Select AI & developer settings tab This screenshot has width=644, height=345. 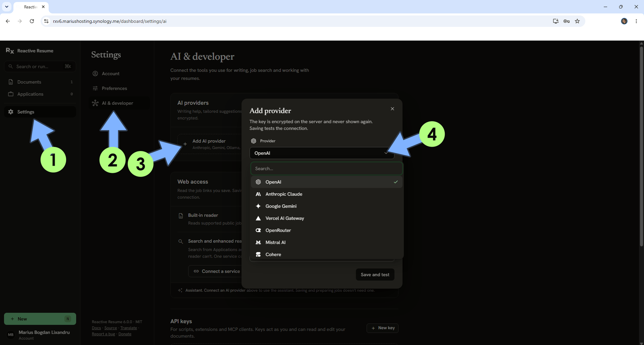click(x=120, y=103)
